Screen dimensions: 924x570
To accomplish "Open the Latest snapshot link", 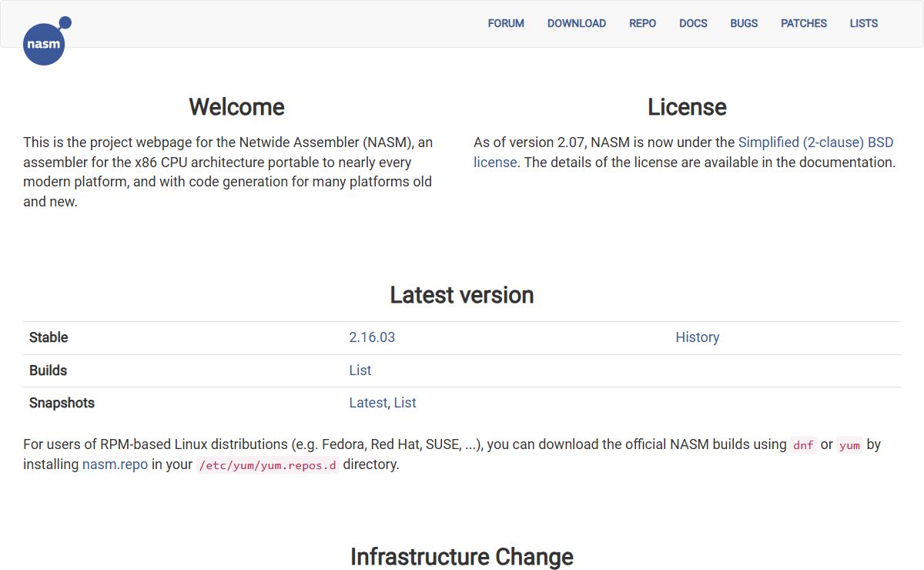I will (x=368, y=403).
